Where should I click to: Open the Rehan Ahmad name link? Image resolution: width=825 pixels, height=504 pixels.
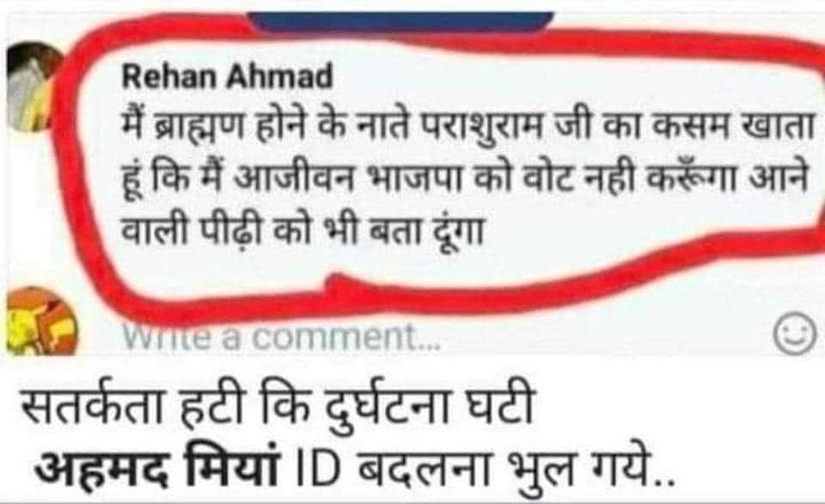pyautogui.click(x=227, y=77)
